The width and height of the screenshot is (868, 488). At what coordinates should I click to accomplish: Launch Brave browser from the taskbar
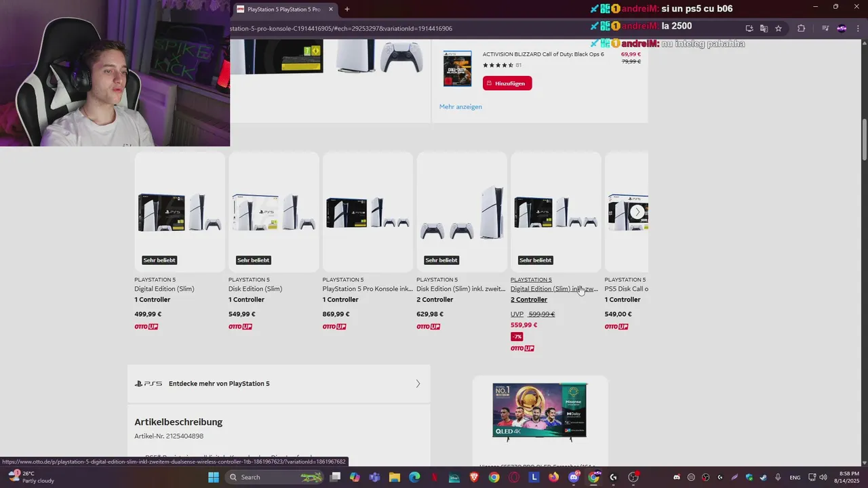click(474, 477)
